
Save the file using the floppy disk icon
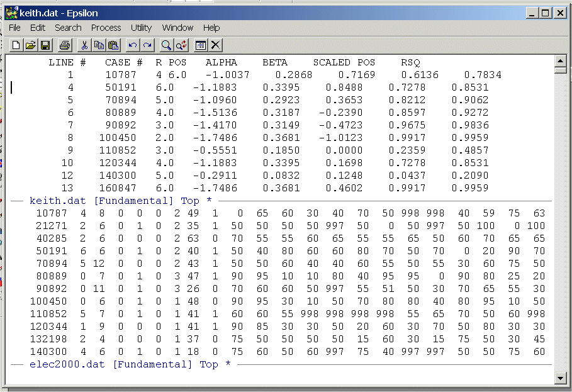point(45,45)
